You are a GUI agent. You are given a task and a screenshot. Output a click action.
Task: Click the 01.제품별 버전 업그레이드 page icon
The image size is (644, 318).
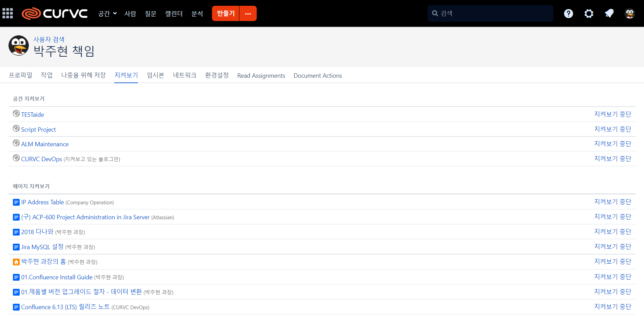(16, 292)
